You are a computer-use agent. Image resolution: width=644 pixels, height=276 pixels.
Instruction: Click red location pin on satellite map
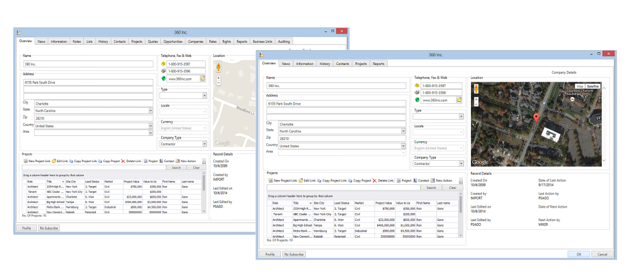[535, 118]
